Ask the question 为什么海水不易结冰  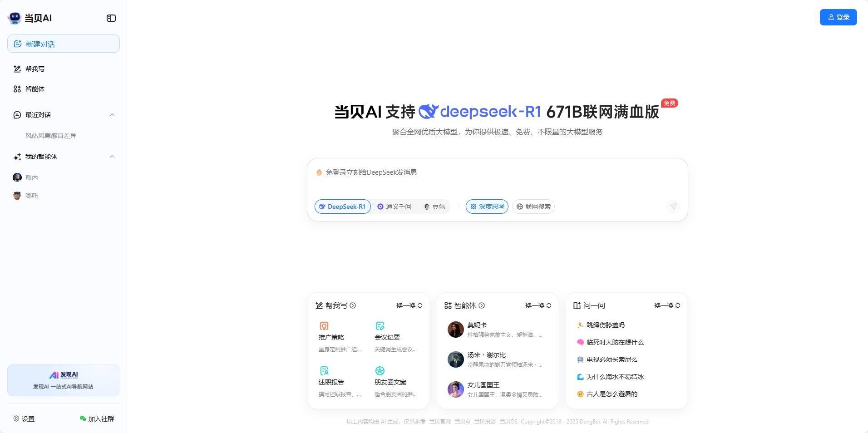pos(611,377)
